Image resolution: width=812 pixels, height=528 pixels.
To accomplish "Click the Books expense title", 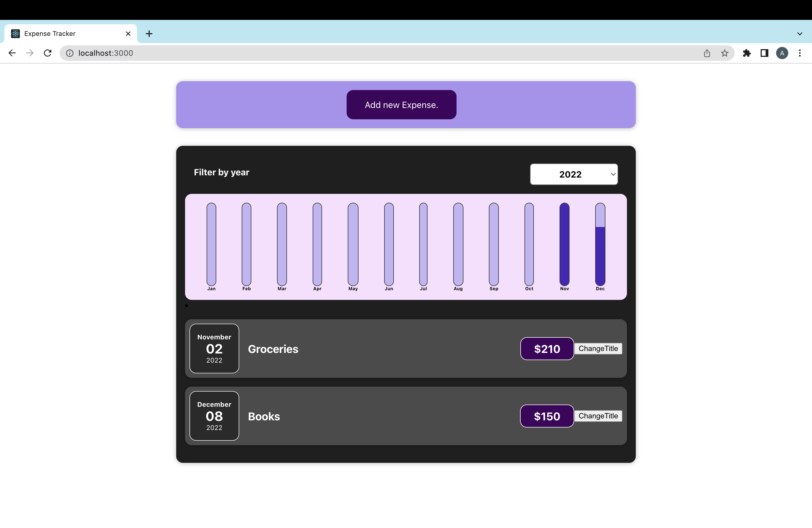I will click(x=264, y=416).
